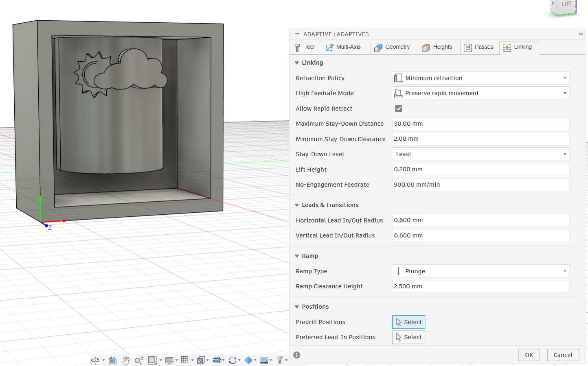Open the Multi-Axis tab

346,47
